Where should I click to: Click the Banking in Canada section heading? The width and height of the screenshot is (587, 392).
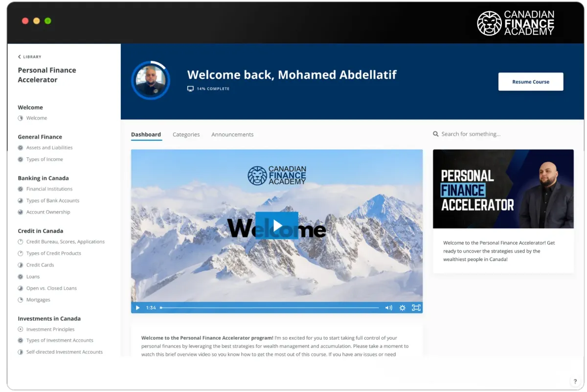(x=44, y=178)
